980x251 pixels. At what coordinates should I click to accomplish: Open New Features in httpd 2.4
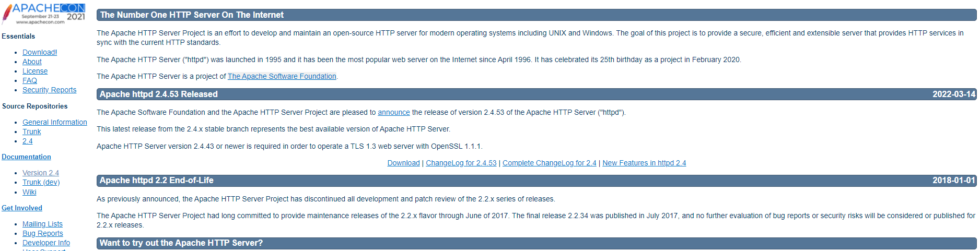click(x=644, y=163)
